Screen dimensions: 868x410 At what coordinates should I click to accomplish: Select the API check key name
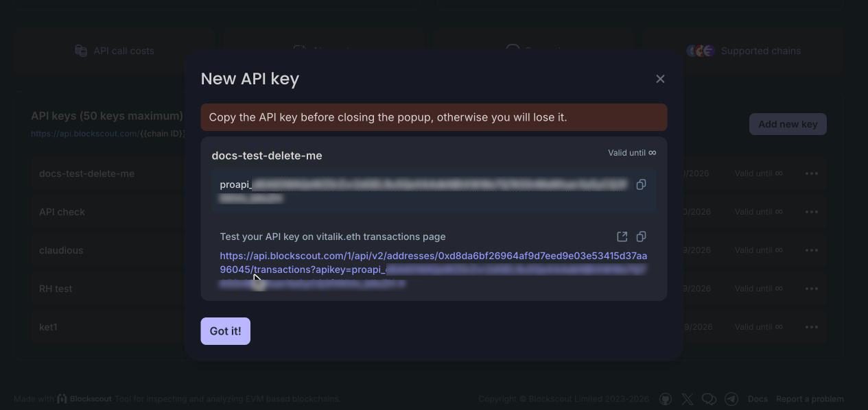(x=62, y=212)
